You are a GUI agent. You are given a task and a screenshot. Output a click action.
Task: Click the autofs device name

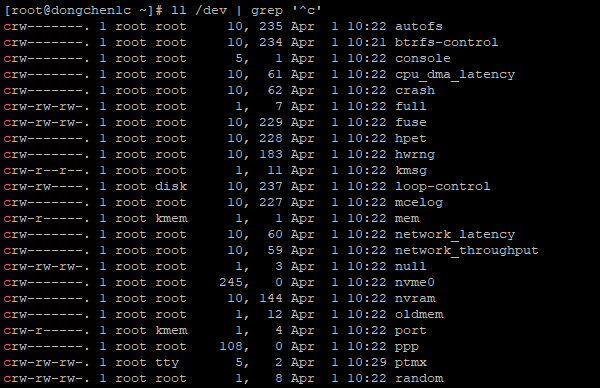[x=419, y=26]
